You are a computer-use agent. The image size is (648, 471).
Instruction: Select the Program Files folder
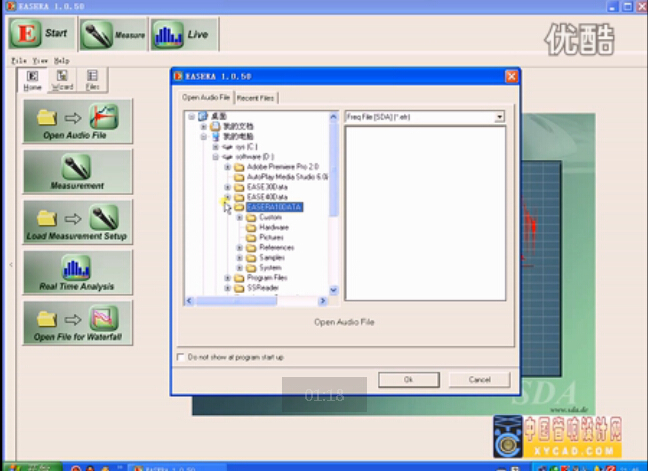tap(267, 278)
